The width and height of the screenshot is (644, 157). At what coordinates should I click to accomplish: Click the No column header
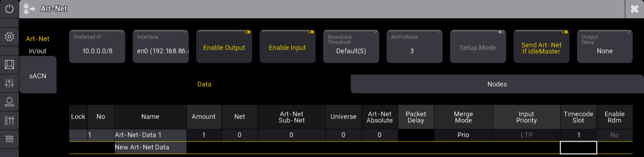coord(101,117)
